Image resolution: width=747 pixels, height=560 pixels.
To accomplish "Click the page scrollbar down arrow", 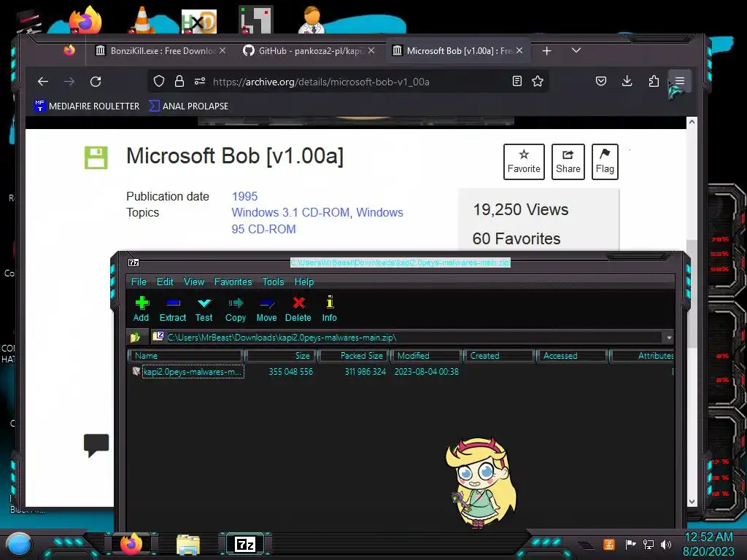I will pos(692,502).
